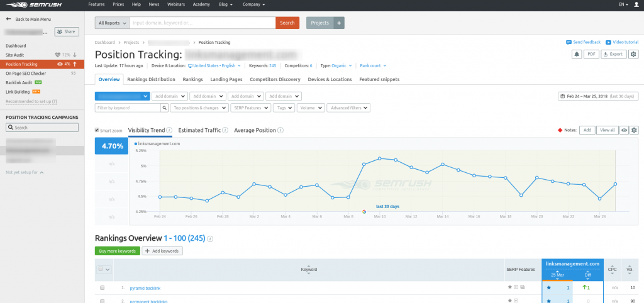Viewport: 644px width, 303px height.
Task: Click the domain or keyword search input
Action: point(203,23)
